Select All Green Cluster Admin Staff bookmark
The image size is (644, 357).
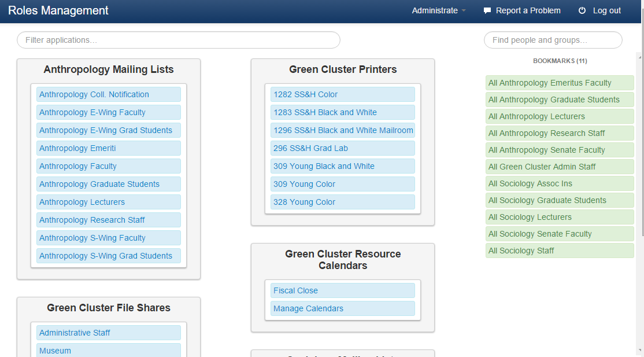coord(542,167)
